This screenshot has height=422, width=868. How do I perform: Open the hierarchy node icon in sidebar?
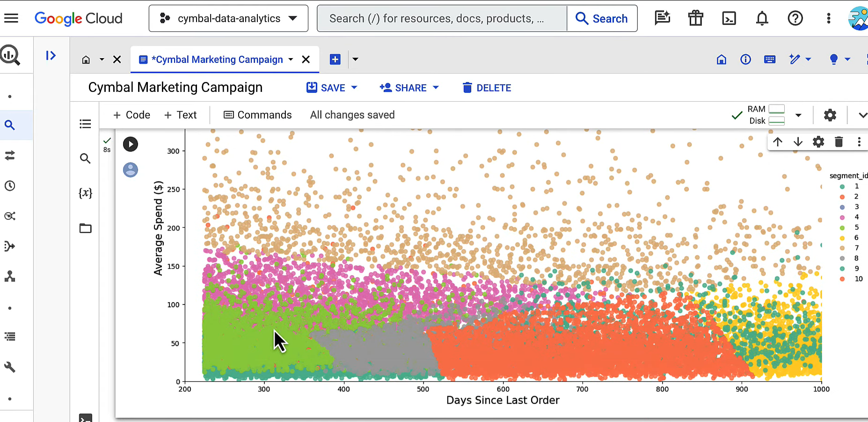tap(10, 276)
